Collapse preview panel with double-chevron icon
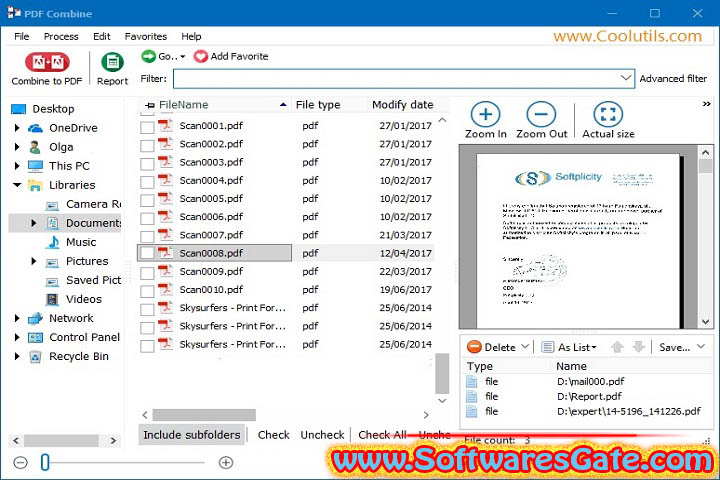This screenshot has width=720, height=480. (x=706, y=104)
